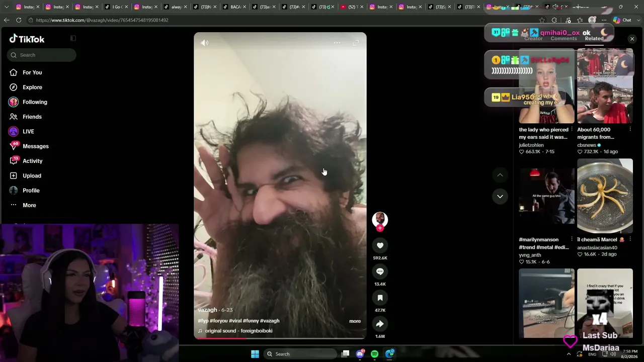Open the Friends page

point(32,117)
